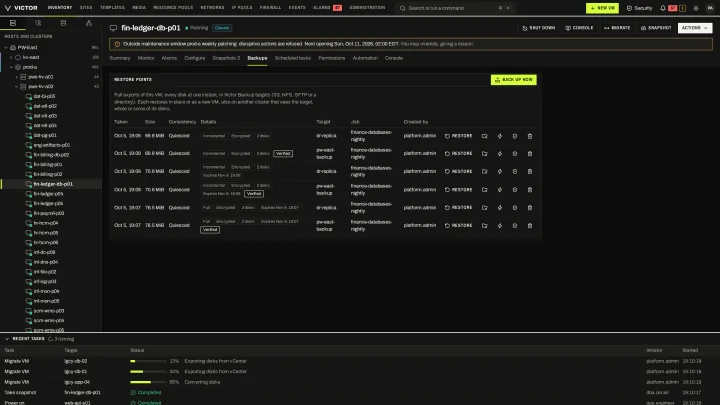Restore the 68.8 MiB dr-replica restore point
Screen dimensions: 720x405
pyautogui.click(x=458, y=136)
